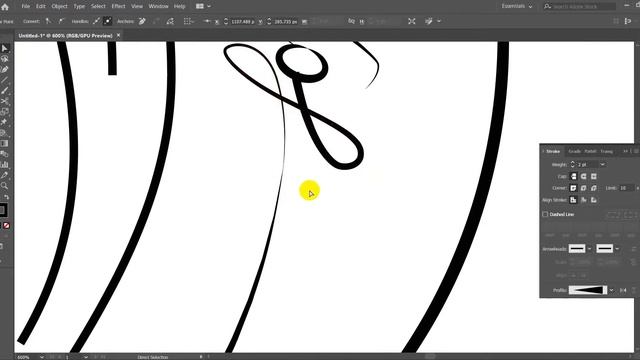Select the Line Segment tool

4,80
